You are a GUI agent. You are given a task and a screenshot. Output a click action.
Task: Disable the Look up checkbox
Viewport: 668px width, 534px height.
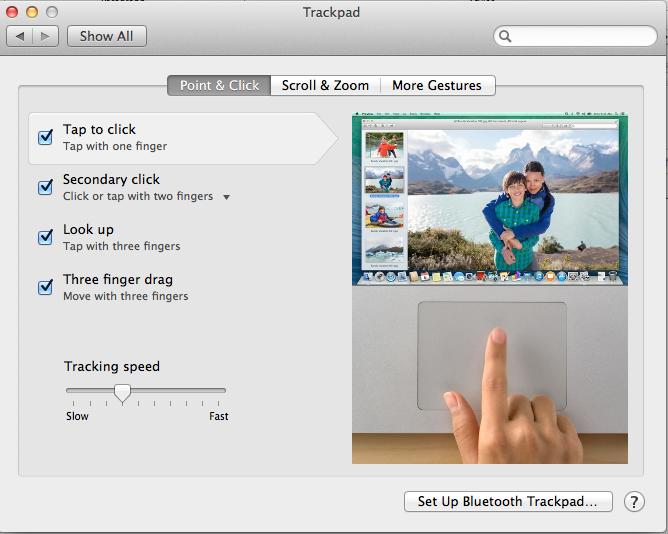[x=46, y=237]
